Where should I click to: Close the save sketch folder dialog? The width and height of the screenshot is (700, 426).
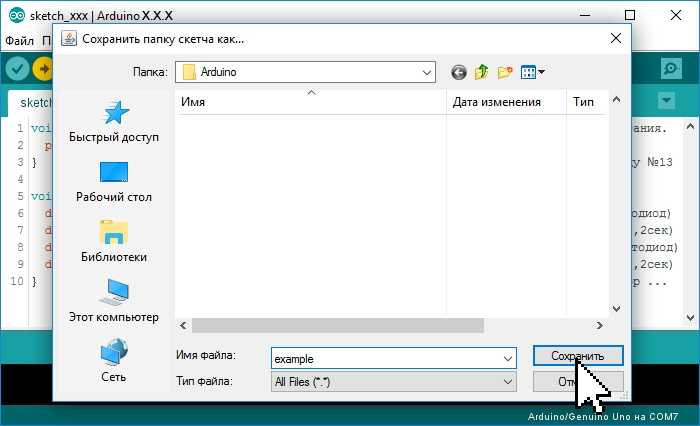pyautogui.click(x=616, y=38)
